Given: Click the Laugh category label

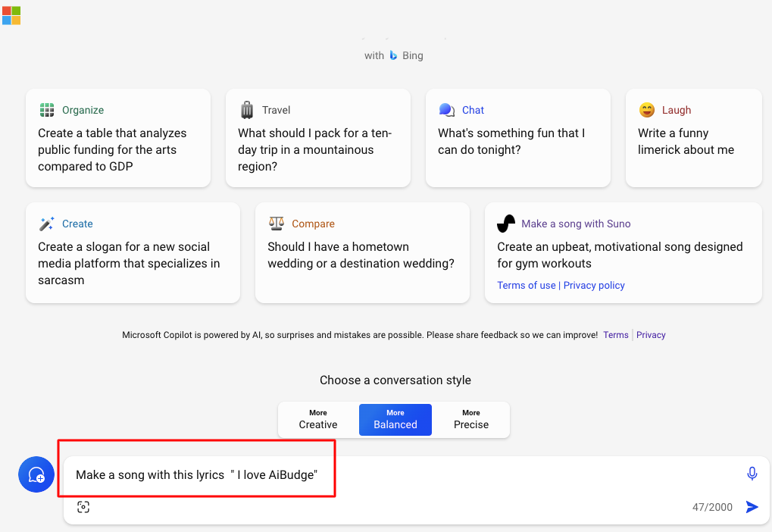Looking at the screenshot, I should 677,110.
